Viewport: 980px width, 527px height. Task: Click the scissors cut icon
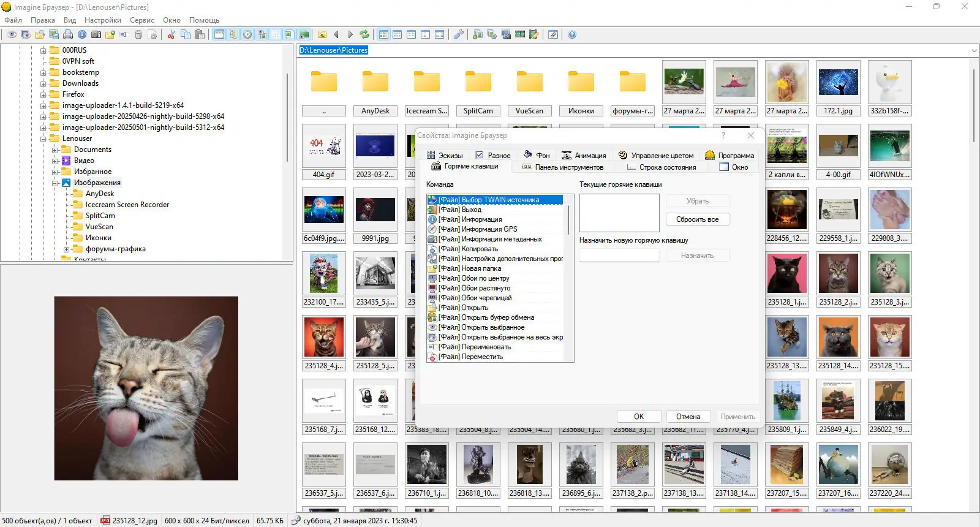coord(171,34)
